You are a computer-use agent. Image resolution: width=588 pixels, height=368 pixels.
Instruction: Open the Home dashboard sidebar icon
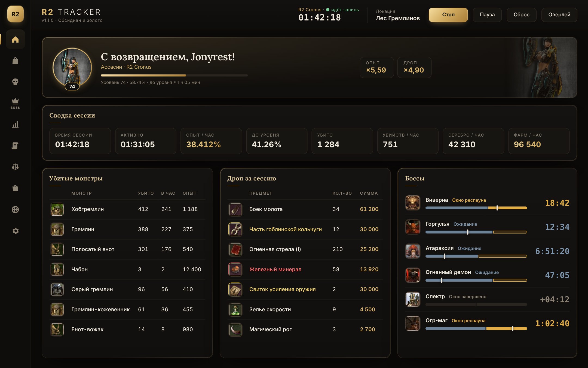(15, 40)
